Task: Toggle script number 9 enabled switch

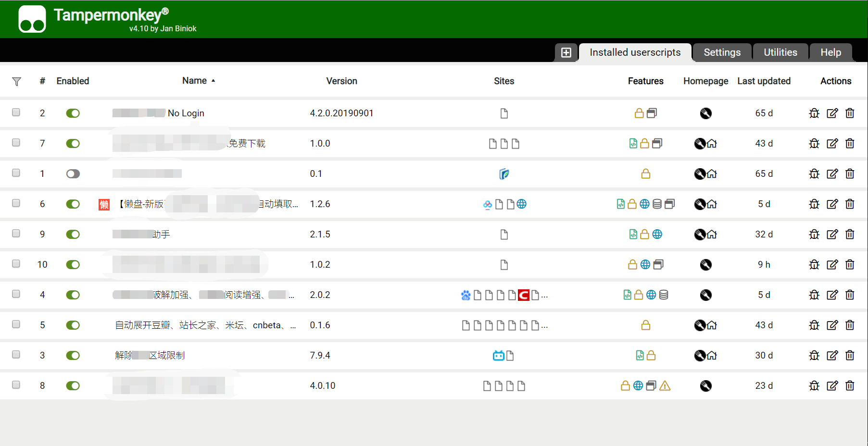Action: click(x=73, y=235)
